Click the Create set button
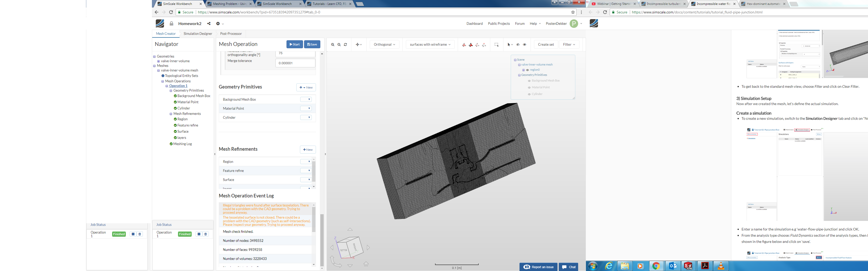 (x=546, y=44)
